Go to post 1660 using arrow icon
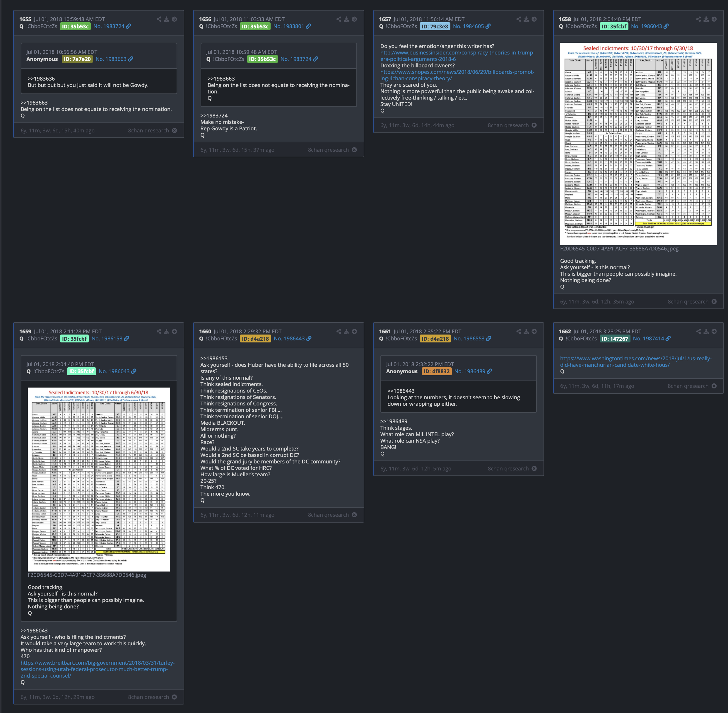The width and height of the screenshot is (728, 713). click(x=354, y=331)
